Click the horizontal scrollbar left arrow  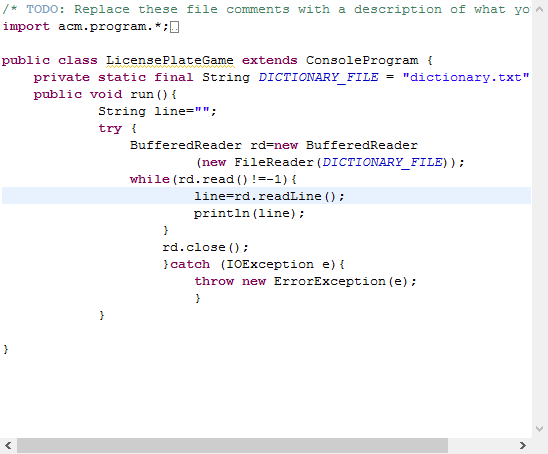8,445
